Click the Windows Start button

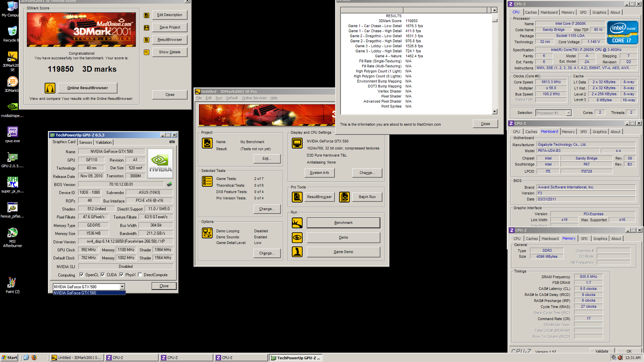click(9, 358)
